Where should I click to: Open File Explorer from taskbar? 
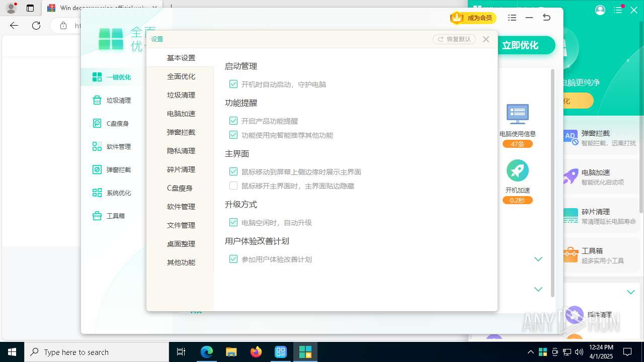231,352
